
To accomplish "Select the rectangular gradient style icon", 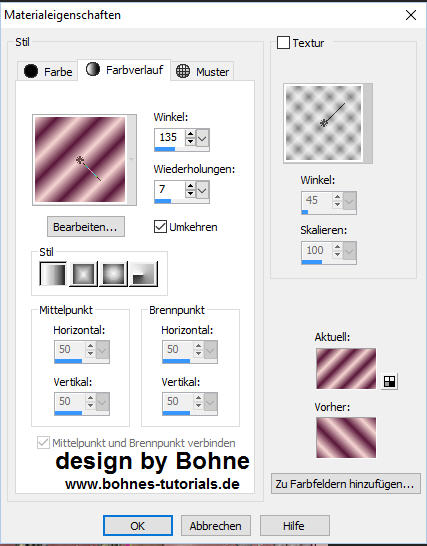I will 83,274.
